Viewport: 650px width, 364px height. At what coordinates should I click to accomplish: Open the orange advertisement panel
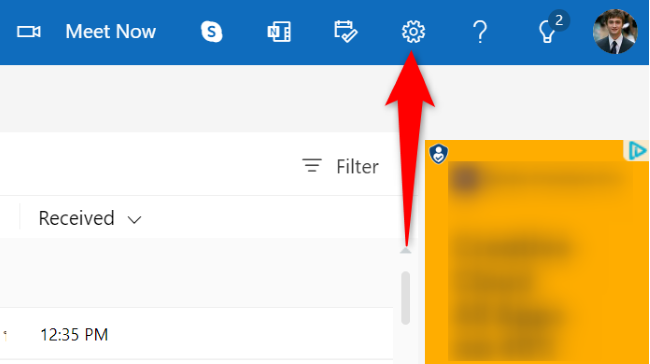(x=537, y=252)
